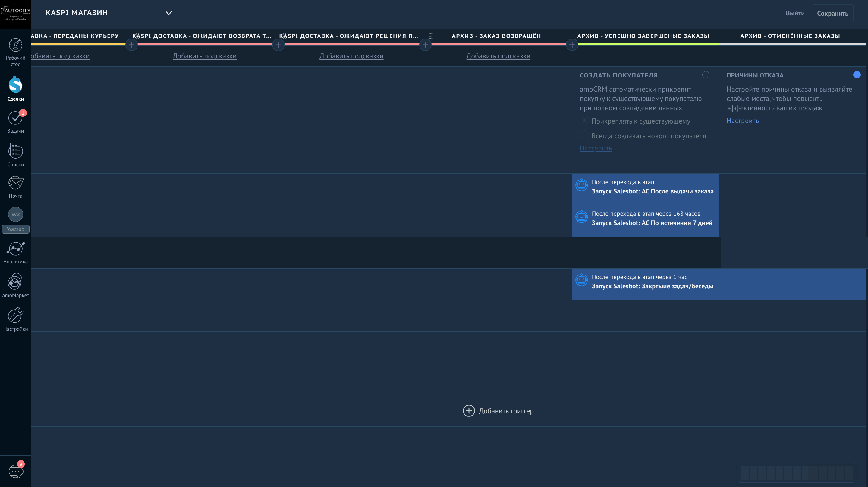The image size is (868, 487).
Task: Open Почта mail icon
Action: [x=15, y=183]
